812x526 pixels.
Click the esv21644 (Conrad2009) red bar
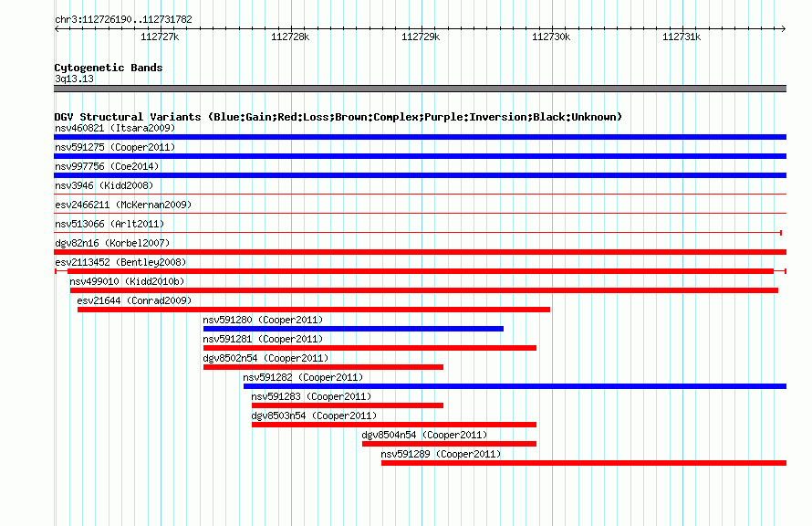tap(314, 310)
